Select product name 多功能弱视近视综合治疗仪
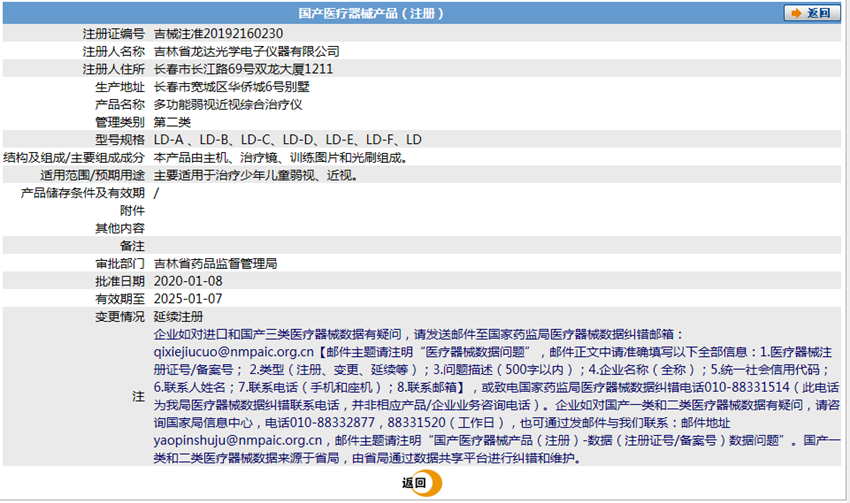 pos(228,105)
